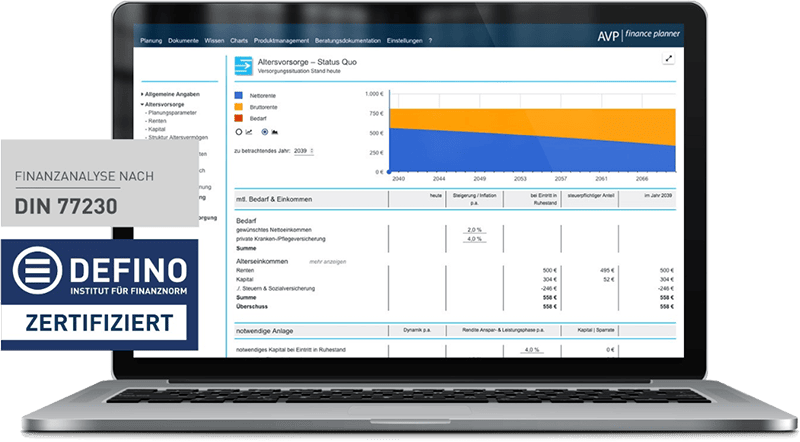This screenshot has height=442, width=800.
Task: Click the line chart icon
Action: (x=249, y=132)
